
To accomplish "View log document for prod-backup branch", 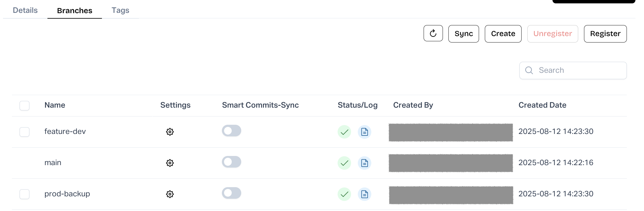I will coord(364,194).
